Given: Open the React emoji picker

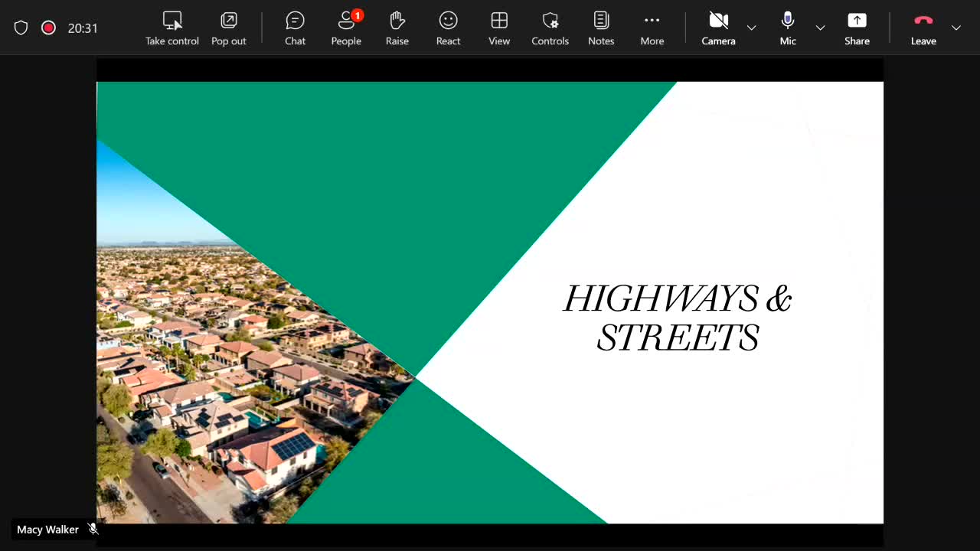Looking at the screenshot, I should [448, 28].
